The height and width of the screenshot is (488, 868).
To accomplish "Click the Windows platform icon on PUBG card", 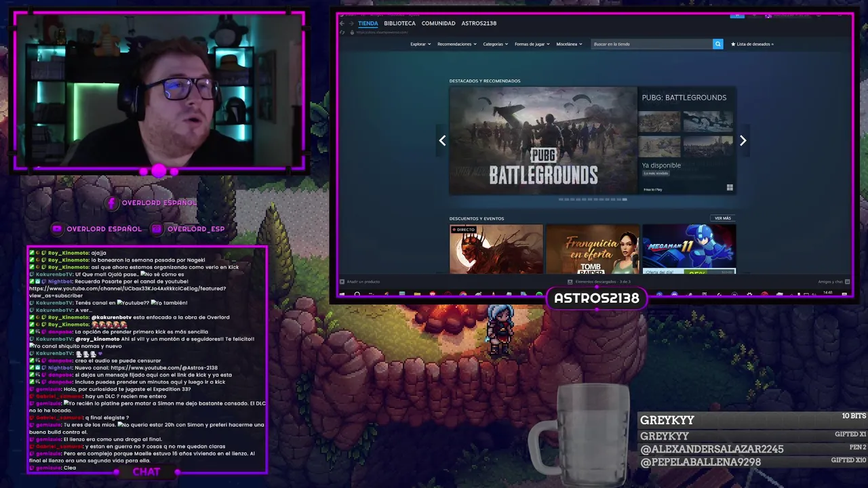I will (730, 188).
